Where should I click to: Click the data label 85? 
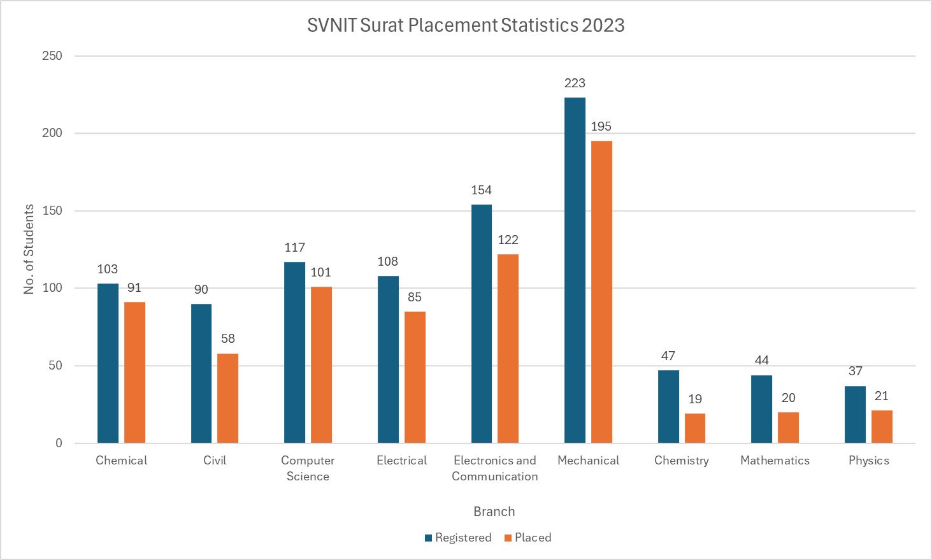coord(415,298)
